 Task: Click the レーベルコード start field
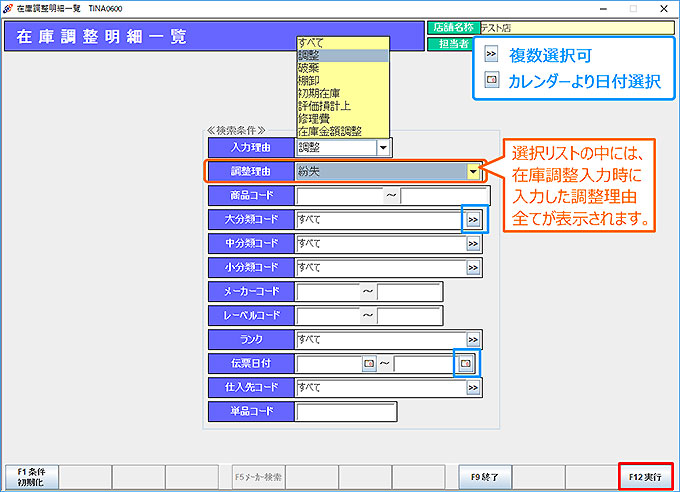pyautogui.click(x=328, y=315)
